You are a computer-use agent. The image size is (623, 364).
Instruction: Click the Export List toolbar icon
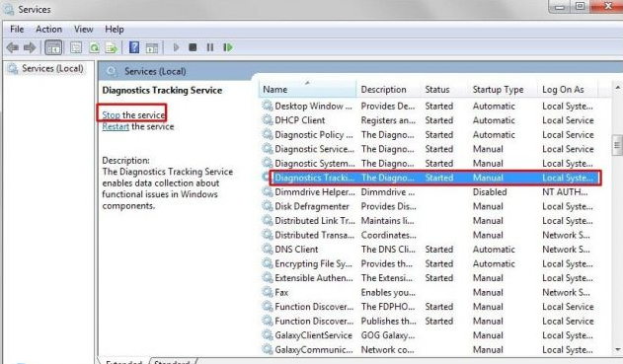pyautogui.click(x=112, y=47)
